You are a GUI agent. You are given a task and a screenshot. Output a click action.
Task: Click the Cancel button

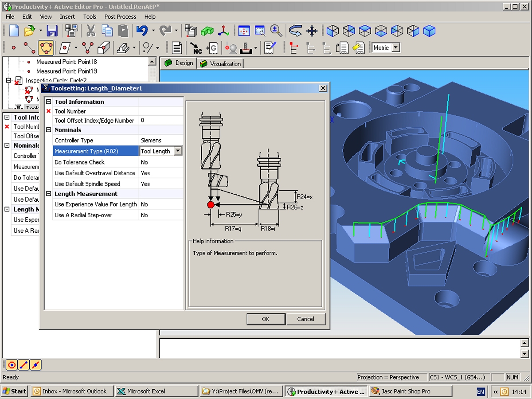pyautogui.click(x=305, y=319)
